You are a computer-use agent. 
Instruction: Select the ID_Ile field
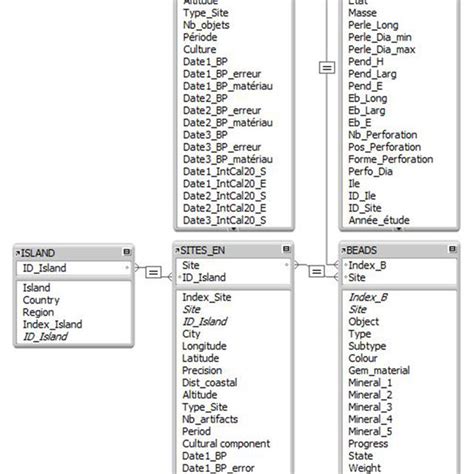coord(362,196)
